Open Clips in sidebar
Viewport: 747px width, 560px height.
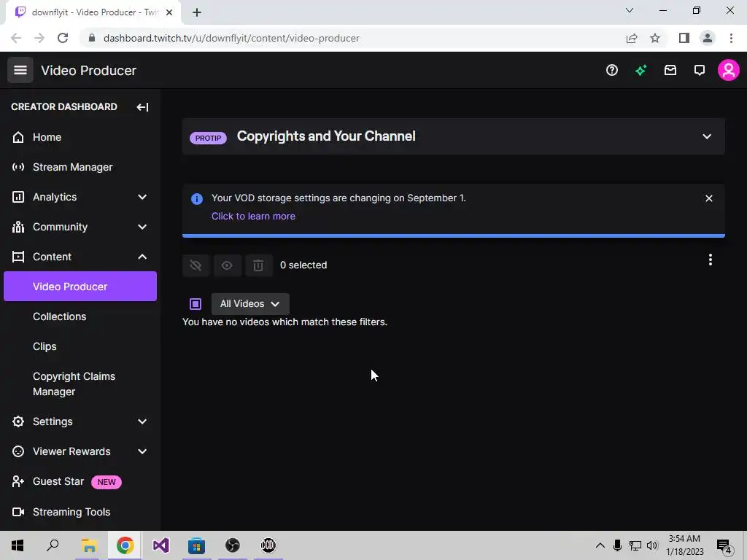44,346
